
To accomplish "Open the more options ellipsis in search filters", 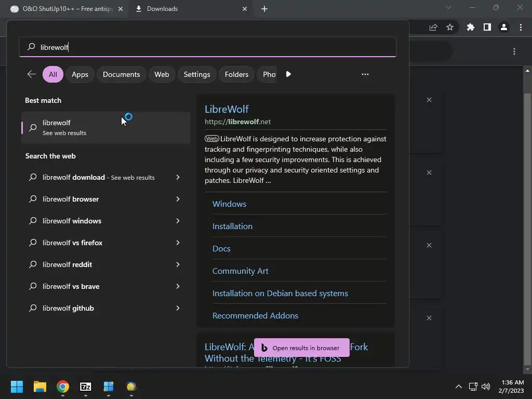I will (x=365, y=74).
